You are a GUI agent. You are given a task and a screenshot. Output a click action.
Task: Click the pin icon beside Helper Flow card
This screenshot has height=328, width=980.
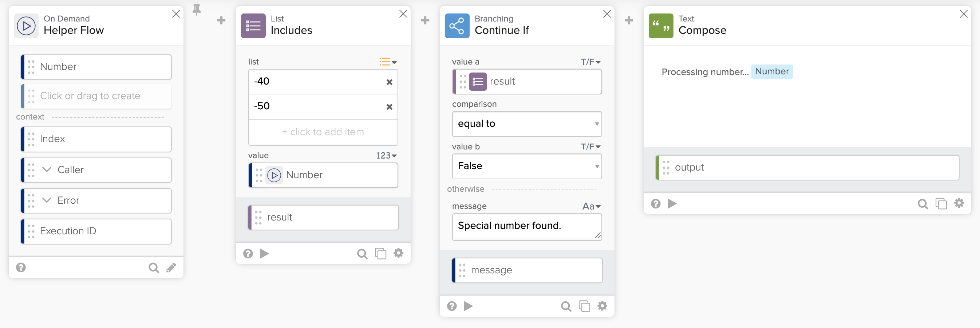tap(196, 10)
